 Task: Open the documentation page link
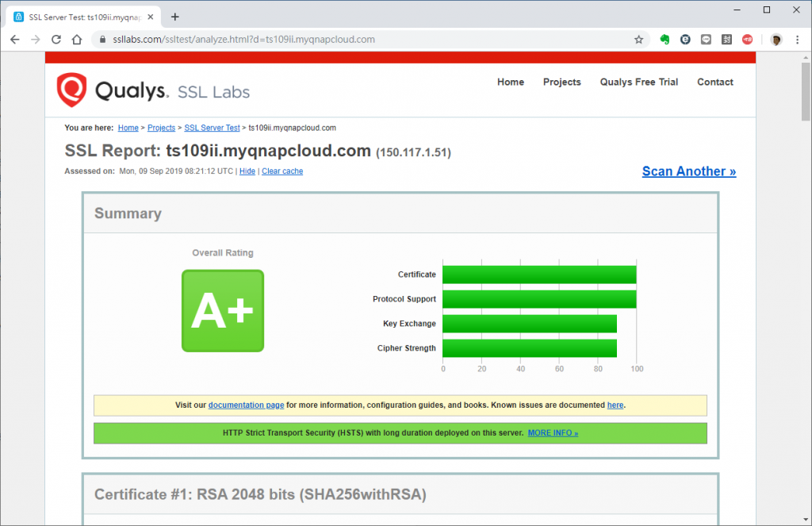(246, 405)
